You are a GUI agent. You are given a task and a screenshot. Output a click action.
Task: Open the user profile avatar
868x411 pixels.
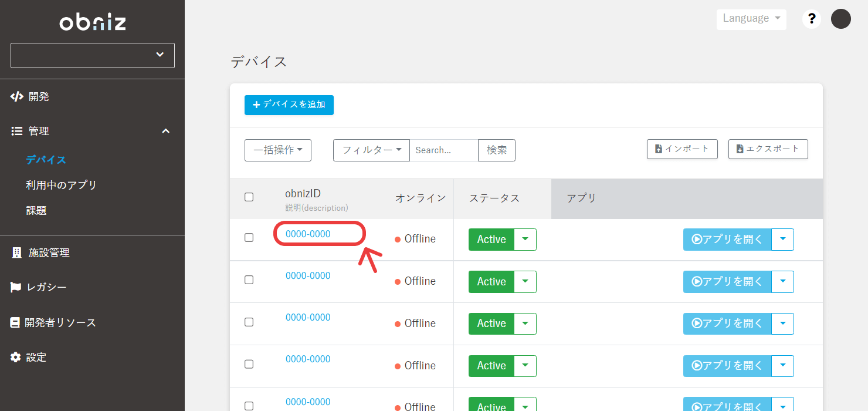[x=840, y=19]
